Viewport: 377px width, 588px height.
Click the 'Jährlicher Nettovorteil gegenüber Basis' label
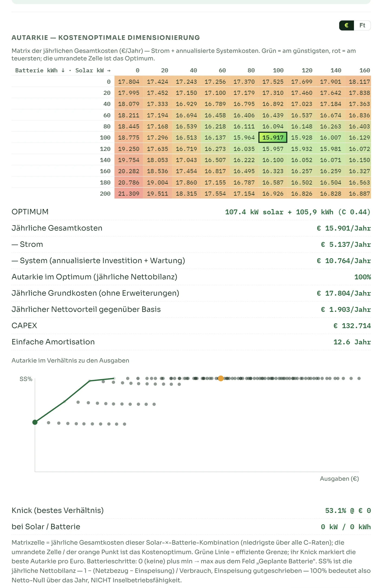point(86,309)
